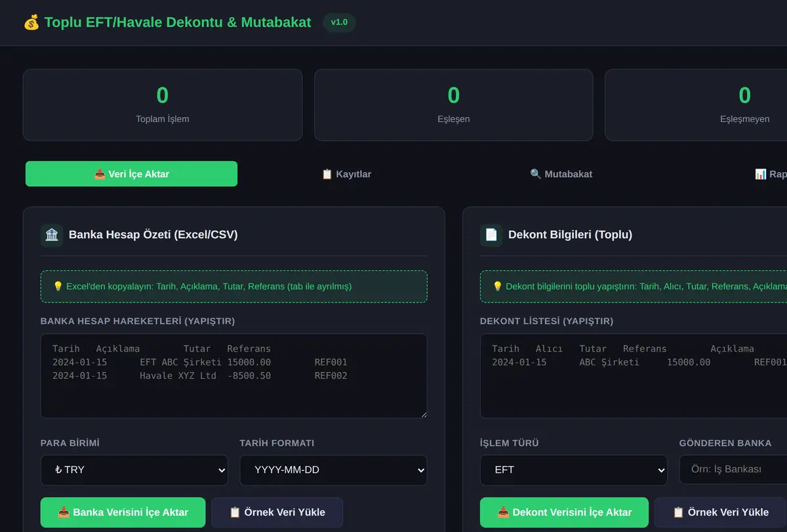
Task: Click Banka Verisini İçe Aktar button
Action: [123, 512]
